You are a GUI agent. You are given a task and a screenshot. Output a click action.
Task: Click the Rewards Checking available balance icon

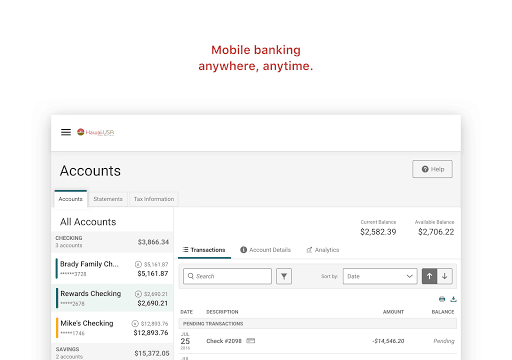138,294
